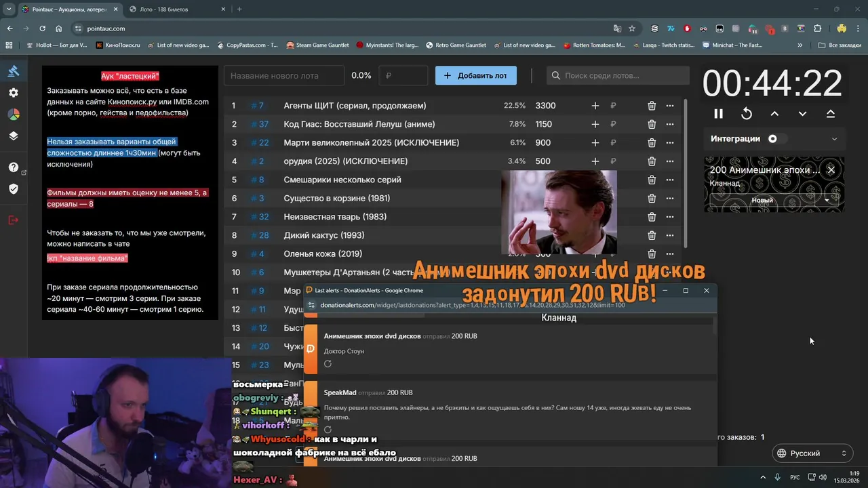
Task: Click the translate page icon
Action: coord(617,28)
